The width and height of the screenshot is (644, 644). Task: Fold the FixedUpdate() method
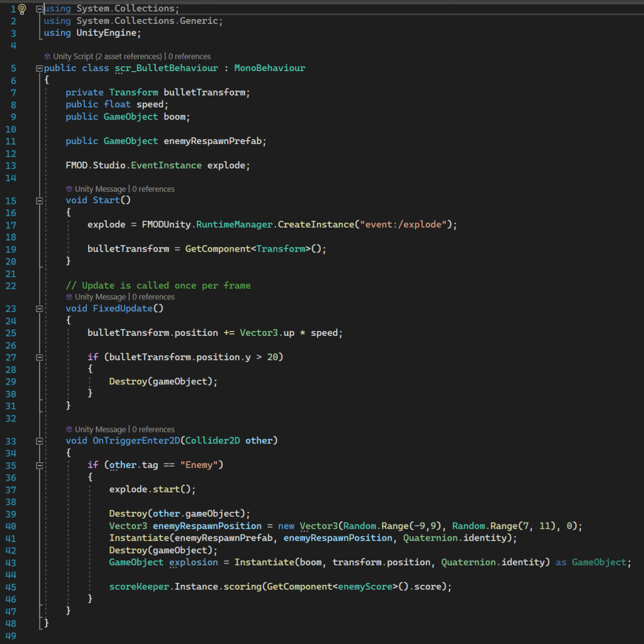coord(40,309)
